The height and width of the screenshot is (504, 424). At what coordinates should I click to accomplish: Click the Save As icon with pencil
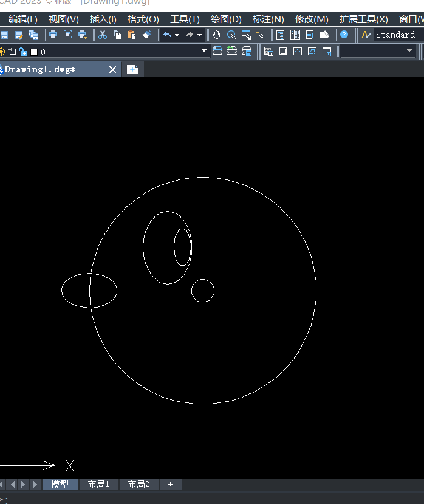click(x=19, y=35)
